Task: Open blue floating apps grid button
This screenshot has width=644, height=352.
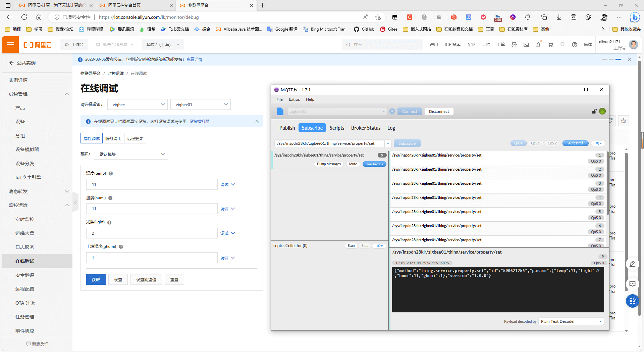Action: pos(632,301)
